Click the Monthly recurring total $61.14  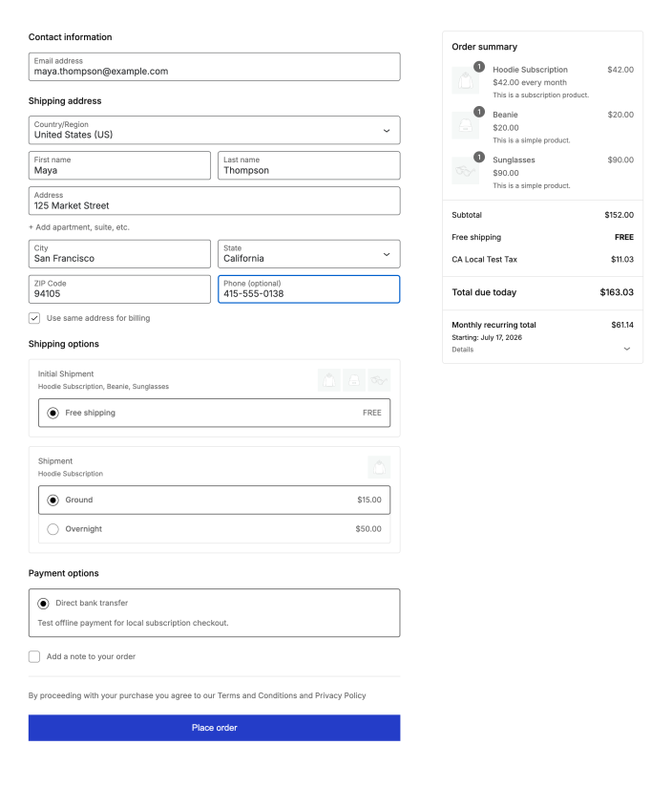pyautogui.click(x=622, y=325)
